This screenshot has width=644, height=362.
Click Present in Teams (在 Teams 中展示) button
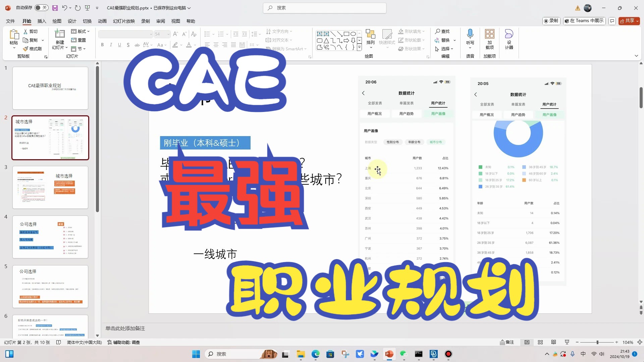pyautogui.click(x=584, y=21)
